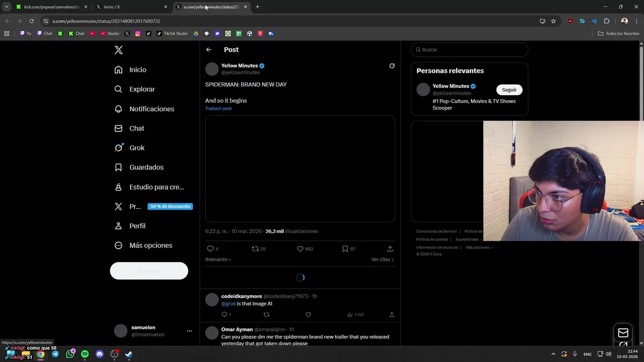
Task: Open Estudio para creadores in the sidebar
Action: pos(149,187)
